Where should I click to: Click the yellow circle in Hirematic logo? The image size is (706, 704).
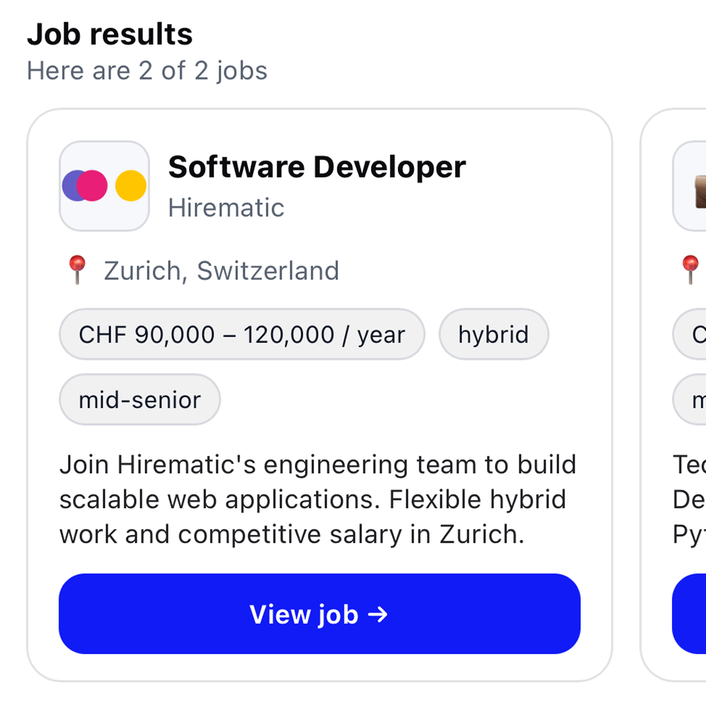130,186
